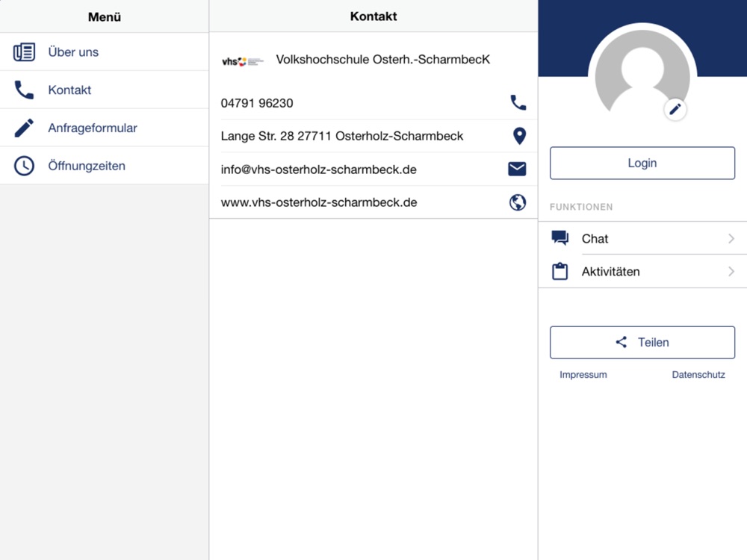Tap the globe icon for website

pyautogui.click(x=518, y=202)
